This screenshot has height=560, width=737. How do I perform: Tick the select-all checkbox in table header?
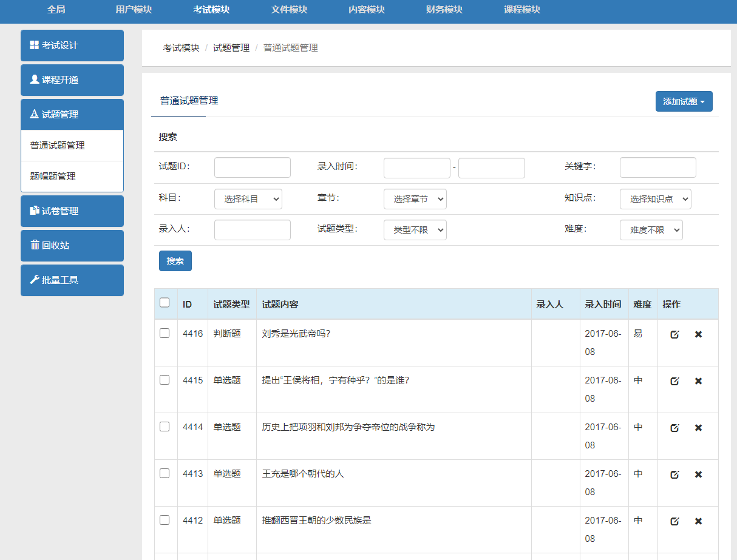click(x=165, y=303)
